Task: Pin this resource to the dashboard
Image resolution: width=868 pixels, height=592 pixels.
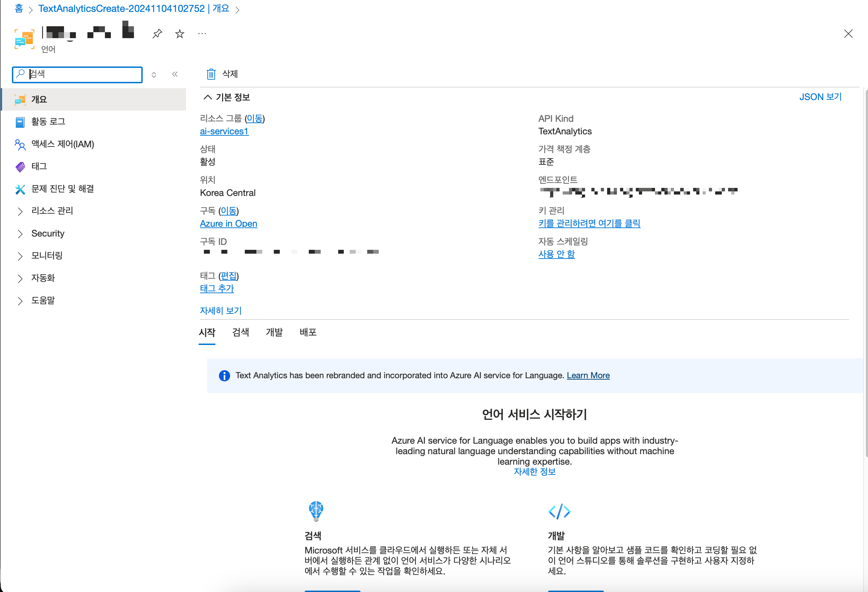Action: tap(157, 34)
